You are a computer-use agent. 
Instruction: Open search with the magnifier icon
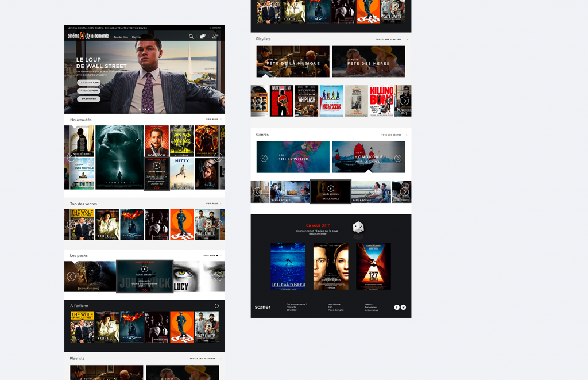[x=191, y=37]
